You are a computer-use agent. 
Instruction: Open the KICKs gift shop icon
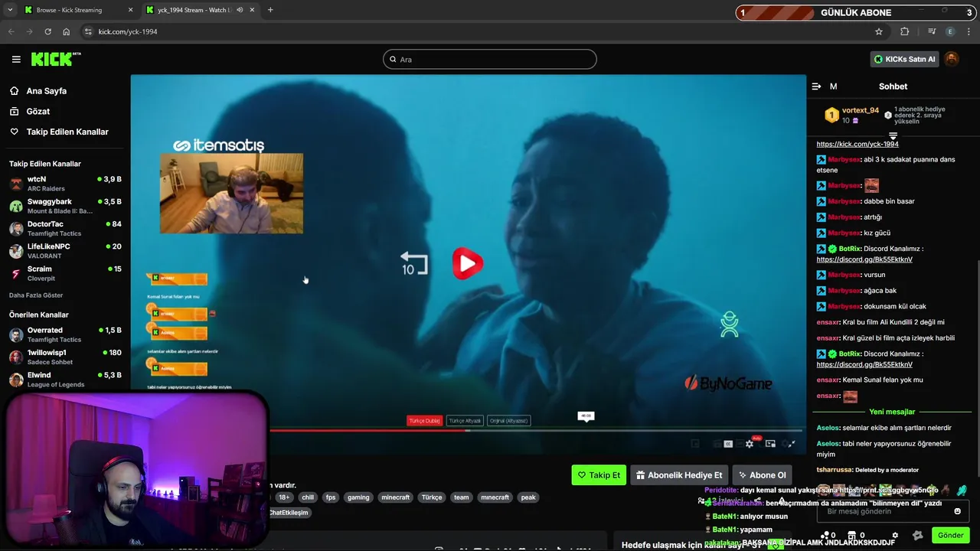(x=855, y=536)
